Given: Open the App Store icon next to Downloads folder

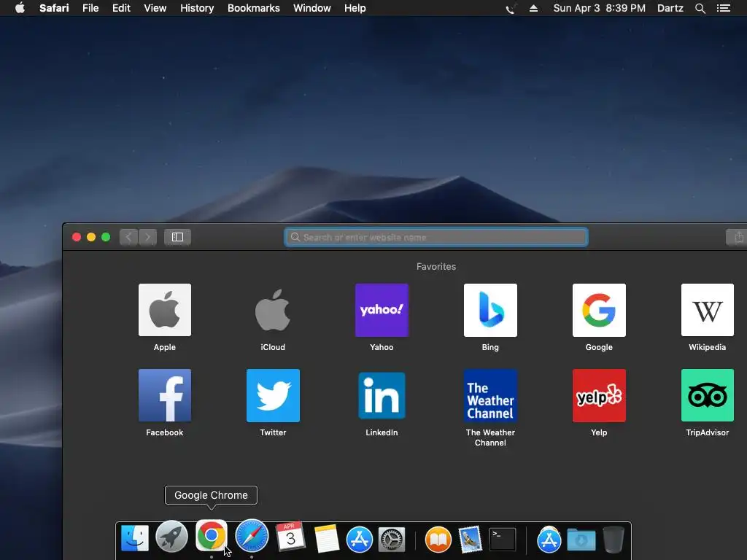Looking at the screenshot, I should point(549,540).
